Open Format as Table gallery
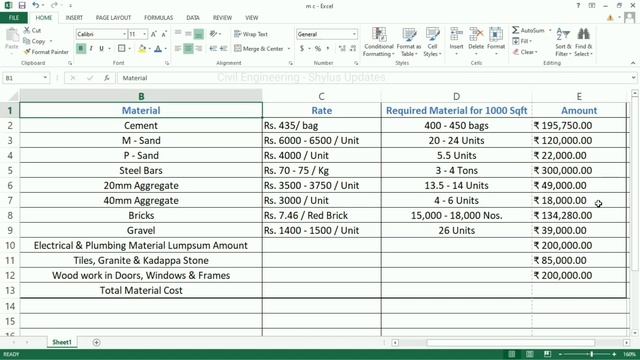640x360 pixels. pyautogui.click(x=409, y=42)
